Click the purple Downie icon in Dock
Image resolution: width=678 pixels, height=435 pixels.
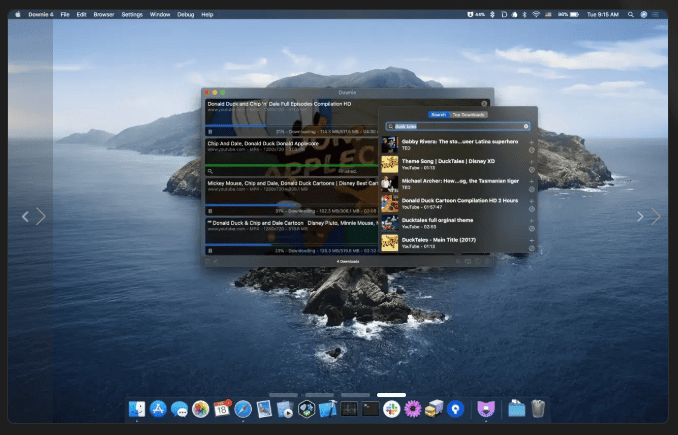coord(486,409)
